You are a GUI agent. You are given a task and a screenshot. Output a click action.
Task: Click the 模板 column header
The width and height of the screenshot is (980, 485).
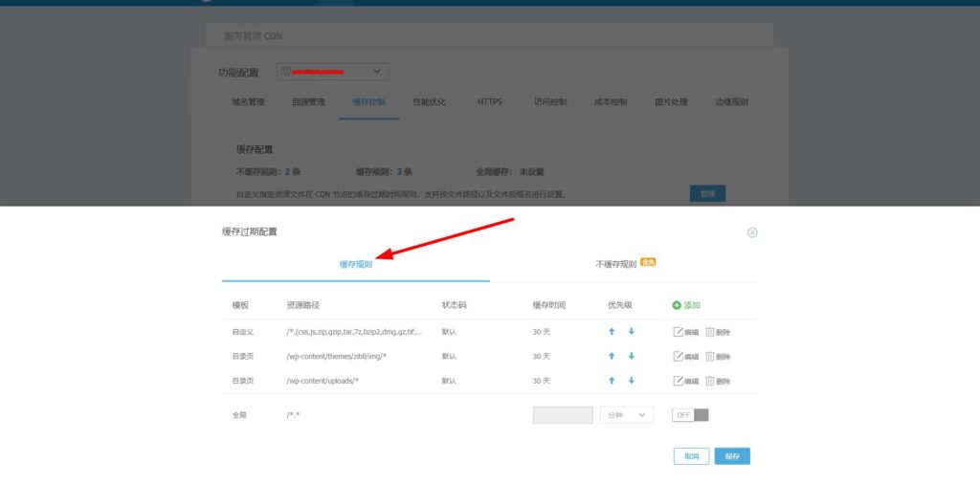coord(240,305)
